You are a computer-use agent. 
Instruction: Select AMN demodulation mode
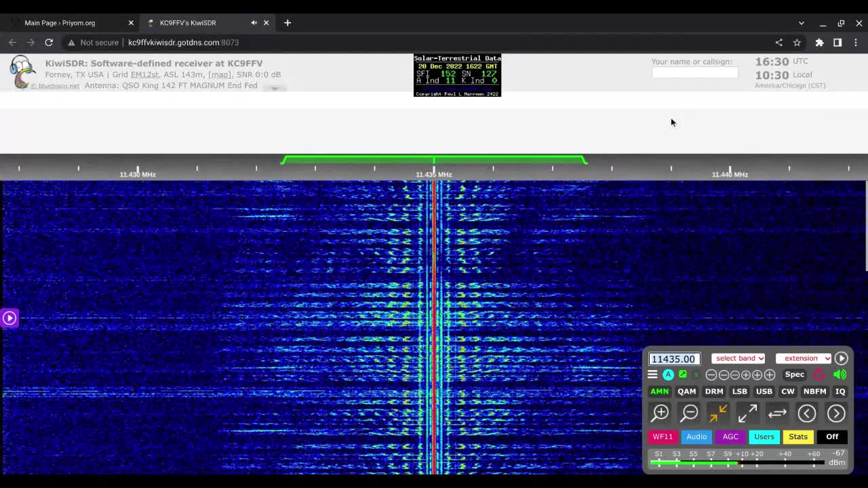click(659, 391)
